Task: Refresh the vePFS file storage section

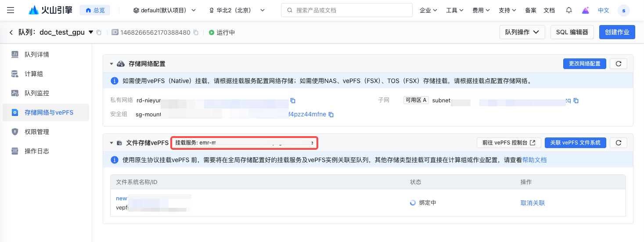Action: pos(619,143)
